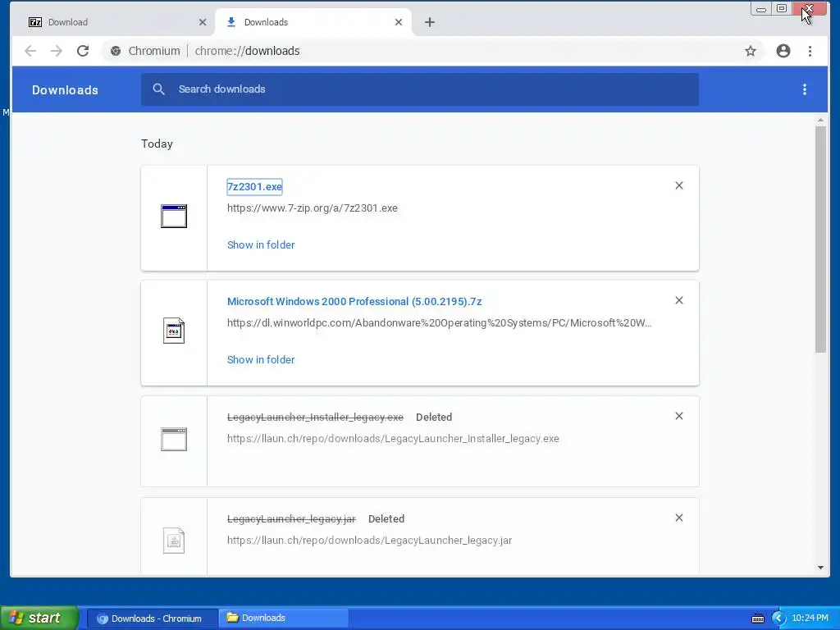840x630 pixels.
Task: Go back with the browser back arrow
Action: pos(30,51)
